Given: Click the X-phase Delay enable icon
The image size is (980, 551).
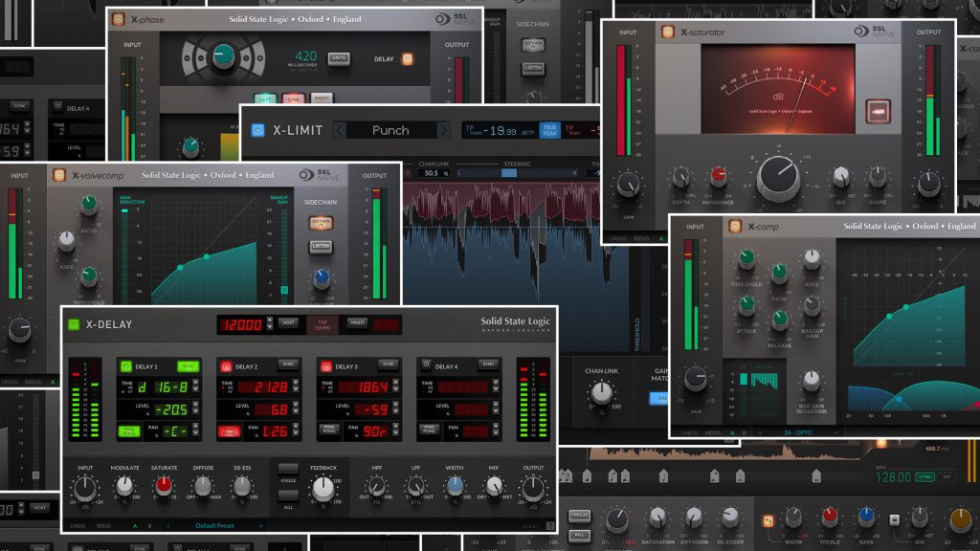Looking at the screenshot, I should point(408,58).
